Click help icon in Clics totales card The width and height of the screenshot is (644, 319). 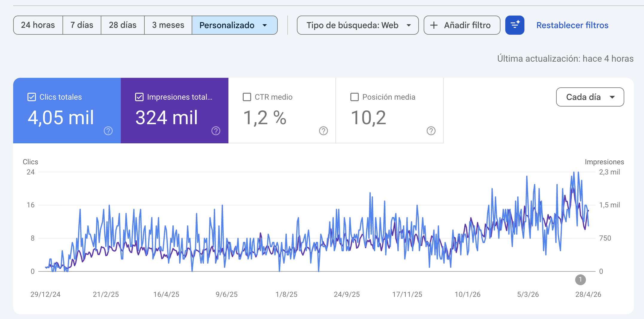pyautogui.click(x=108, y=131)
